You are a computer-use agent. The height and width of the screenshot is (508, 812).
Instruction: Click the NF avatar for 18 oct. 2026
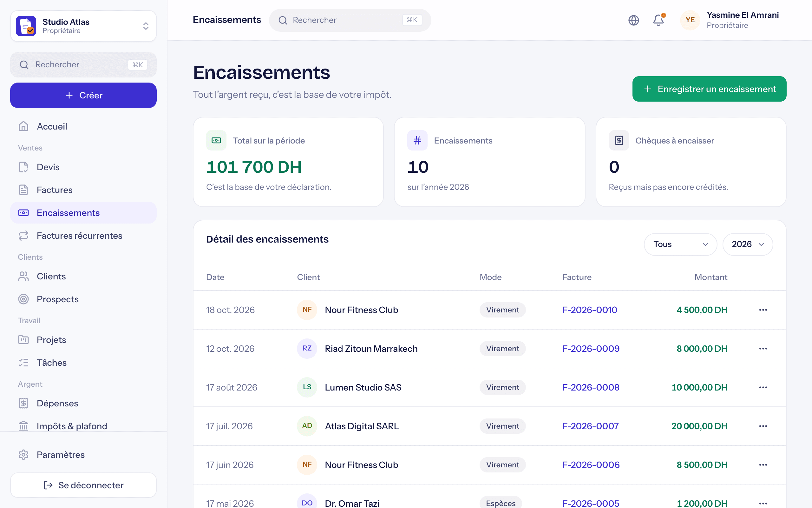click(x=307, y=310)
